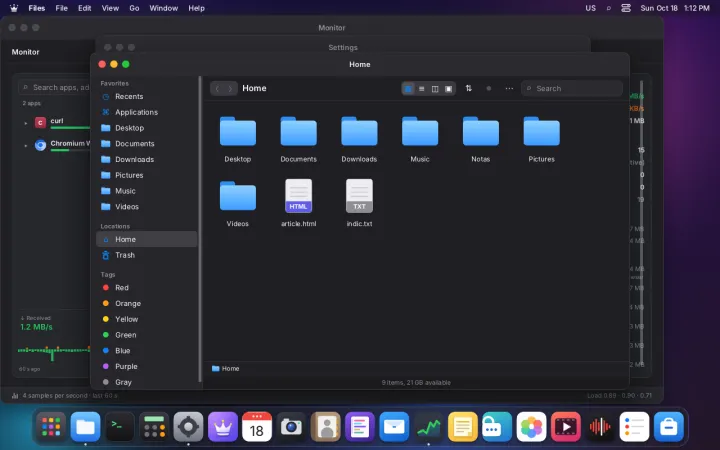Open the Files app menu

coord(36,8)
